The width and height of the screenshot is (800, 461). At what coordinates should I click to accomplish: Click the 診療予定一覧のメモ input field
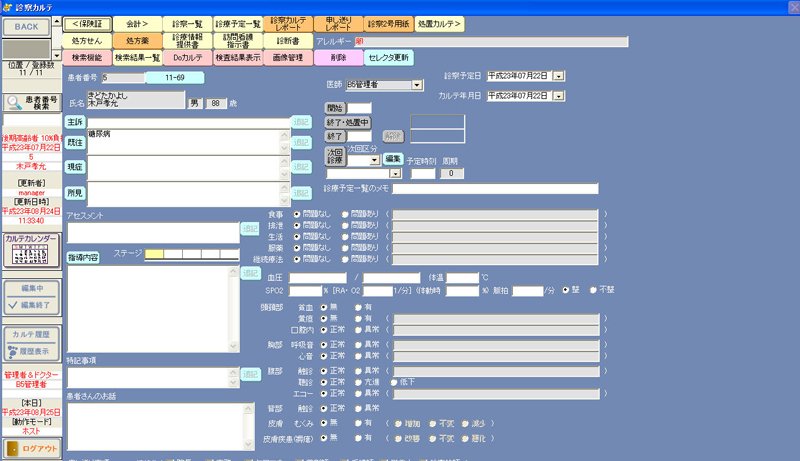[495, 189]
